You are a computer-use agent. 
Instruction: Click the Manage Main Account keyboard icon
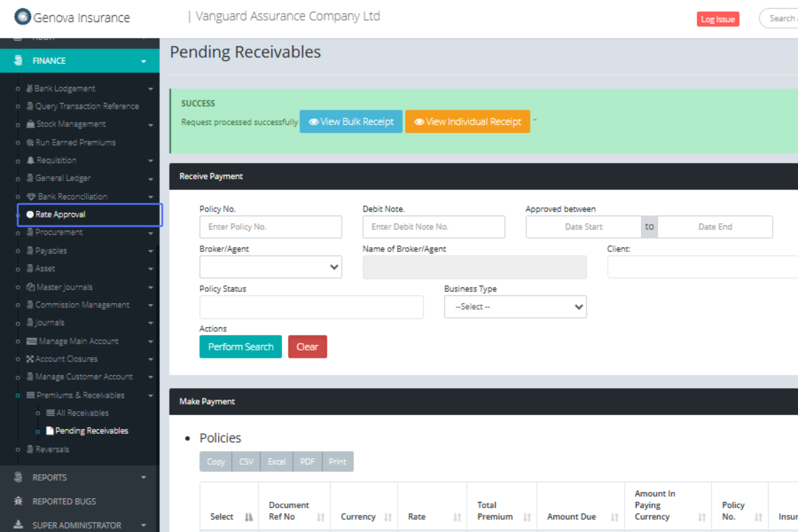click(31, 341)
